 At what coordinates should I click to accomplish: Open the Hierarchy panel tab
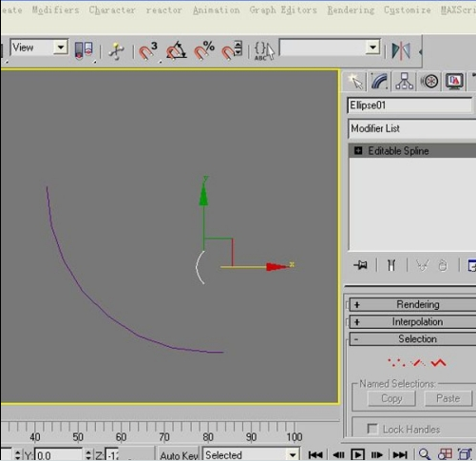tap(404, 81)
